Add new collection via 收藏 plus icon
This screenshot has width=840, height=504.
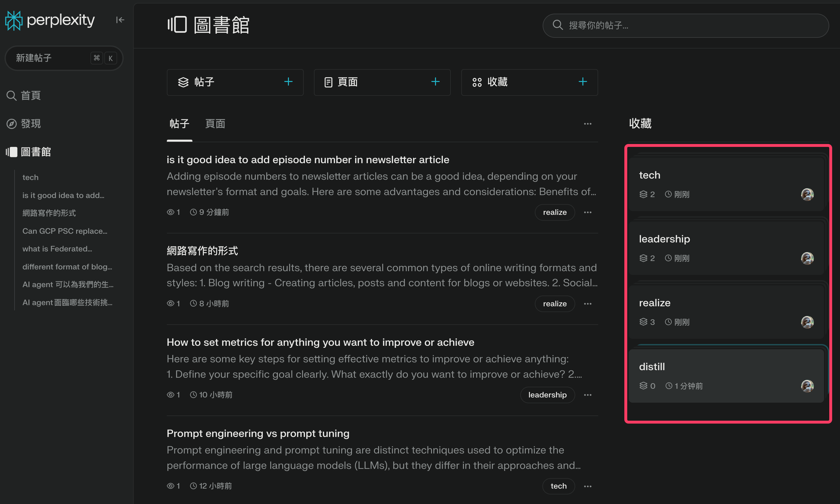click(x=583, y=82)
